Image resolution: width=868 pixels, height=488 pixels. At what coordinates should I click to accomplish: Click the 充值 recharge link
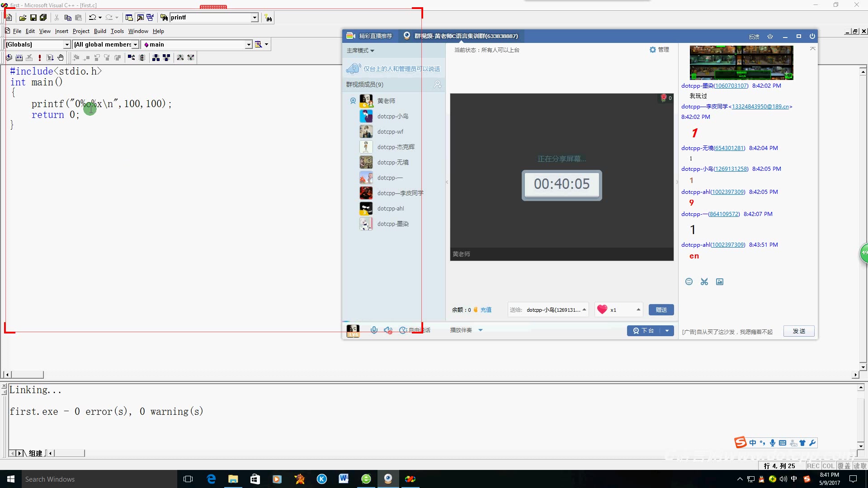pyautogui.click(x=486, y=310)
